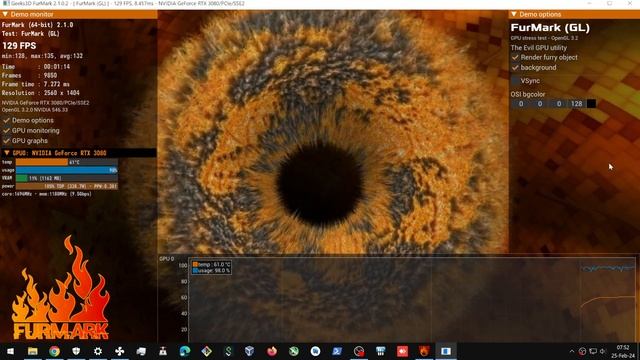Open the taskbar clock and date
This screenshot has width=640, height=360.
pos(623,351)
